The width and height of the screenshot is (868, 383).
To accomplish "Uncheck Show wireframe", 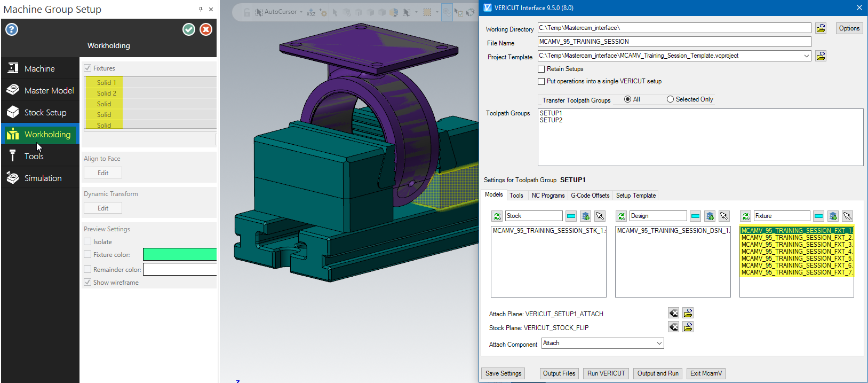I will tap(87, 282).
